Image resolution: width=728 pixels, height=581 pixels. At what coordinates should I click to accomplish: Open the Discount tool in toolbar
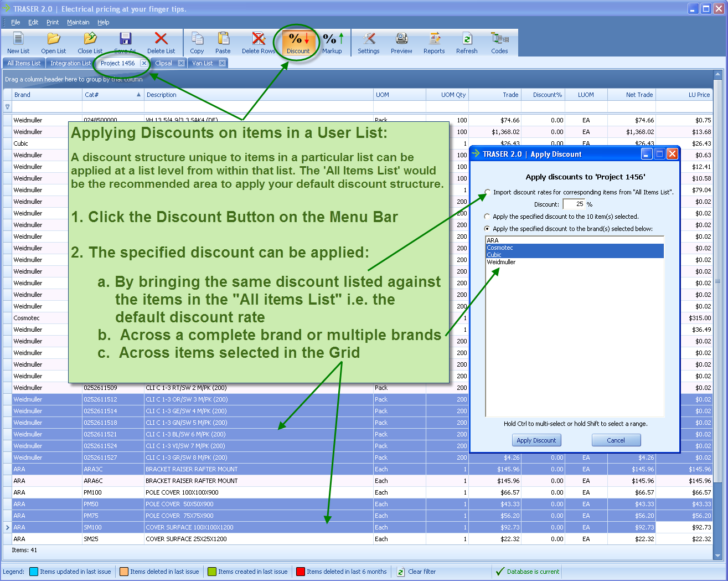298,43
